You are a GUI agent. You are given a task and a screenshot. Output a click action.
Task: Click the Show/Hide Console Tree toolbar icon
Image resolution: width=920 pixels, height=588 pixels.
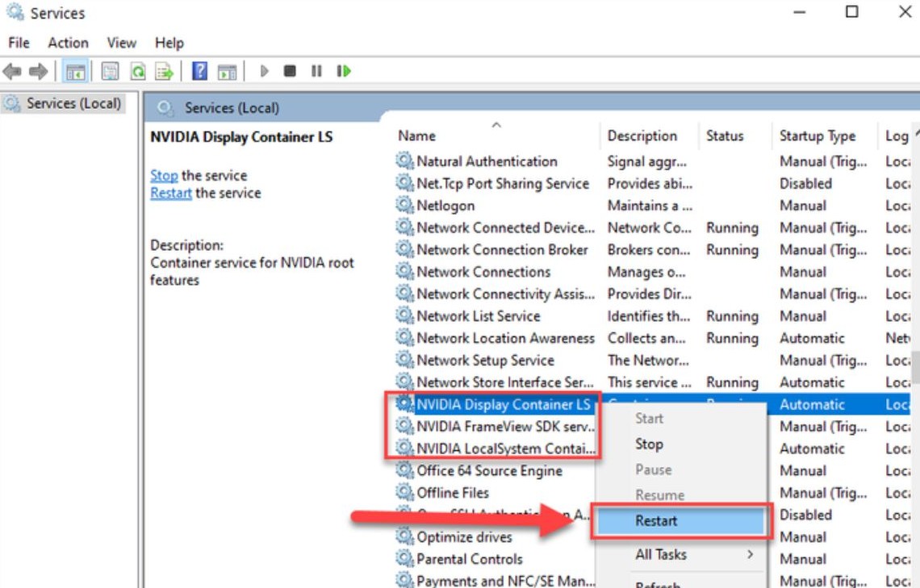[x=76, y=72]
